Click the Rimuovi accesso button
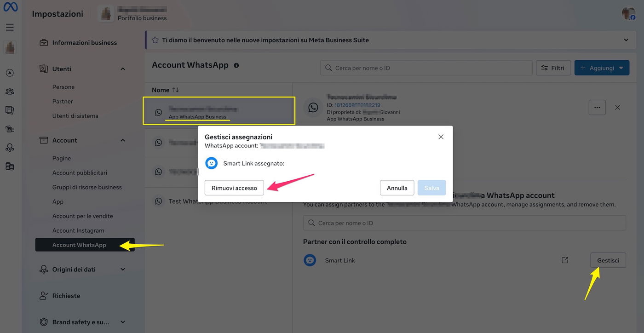644x333 pixels. point(234,188)
